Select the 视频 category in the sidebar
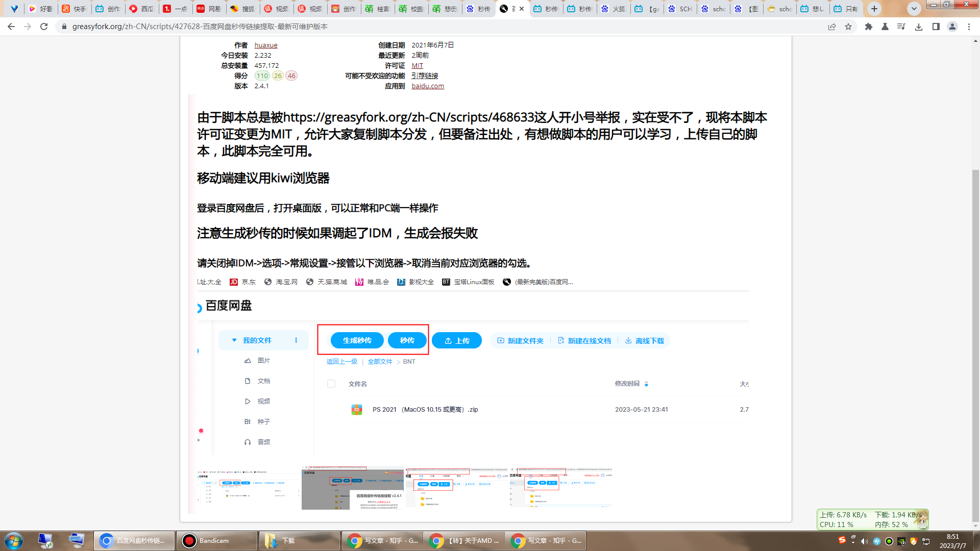This screenshot has height=551, width=980. pos(263,401)
